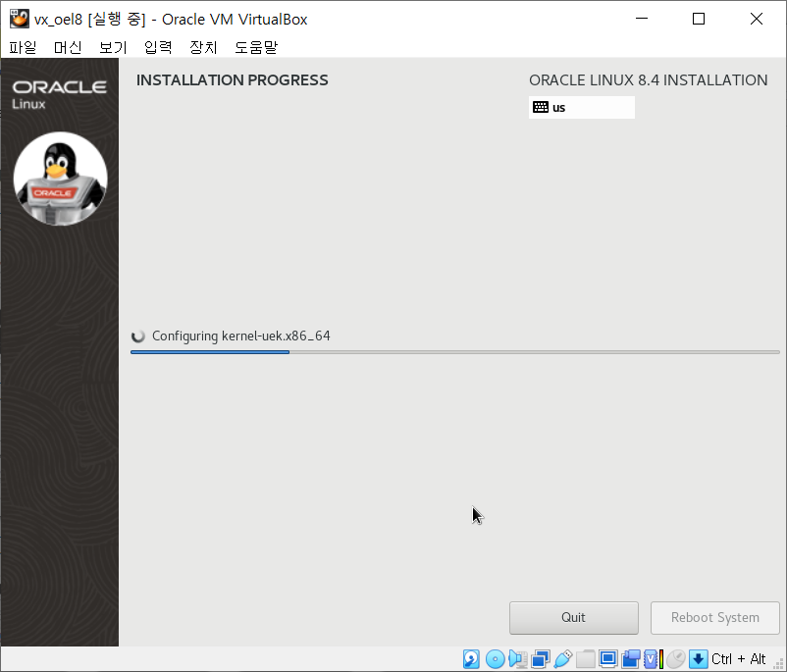Click the ORACLE LINUX 8.4 INSTALLATION label
This screenshot has height=672, width=787.
pos(648,80)
